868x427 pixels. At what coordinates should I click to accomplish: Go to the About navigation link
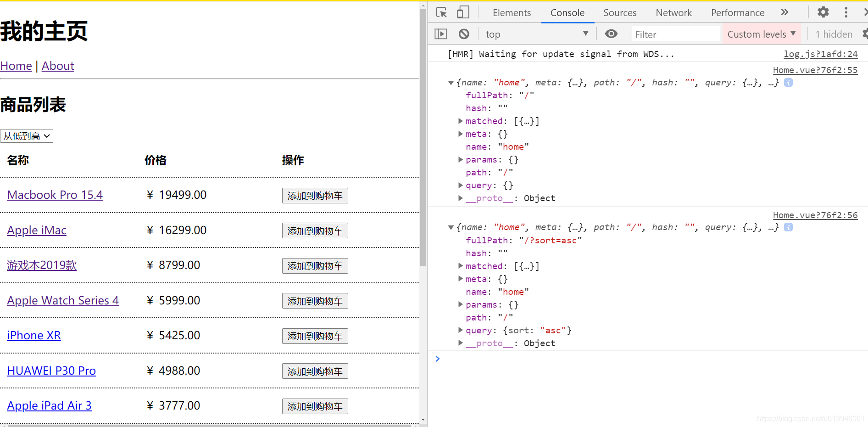click(x=58, y=66)
